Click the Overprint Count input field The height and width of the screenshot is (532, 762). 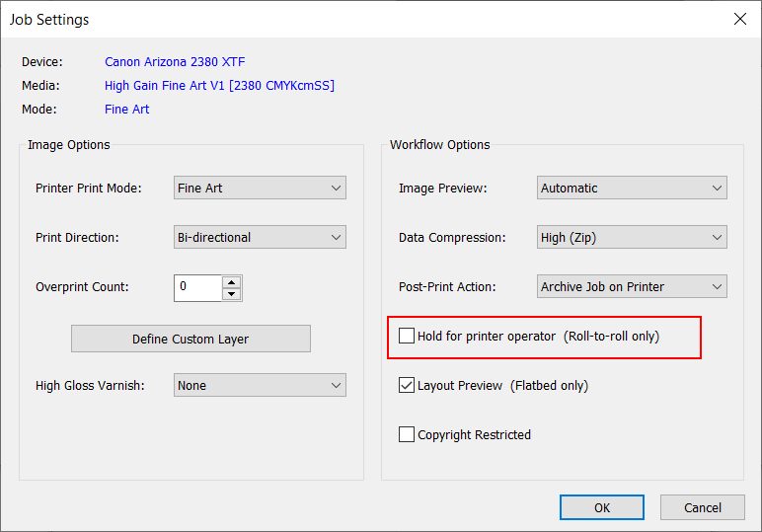[197, 287]
